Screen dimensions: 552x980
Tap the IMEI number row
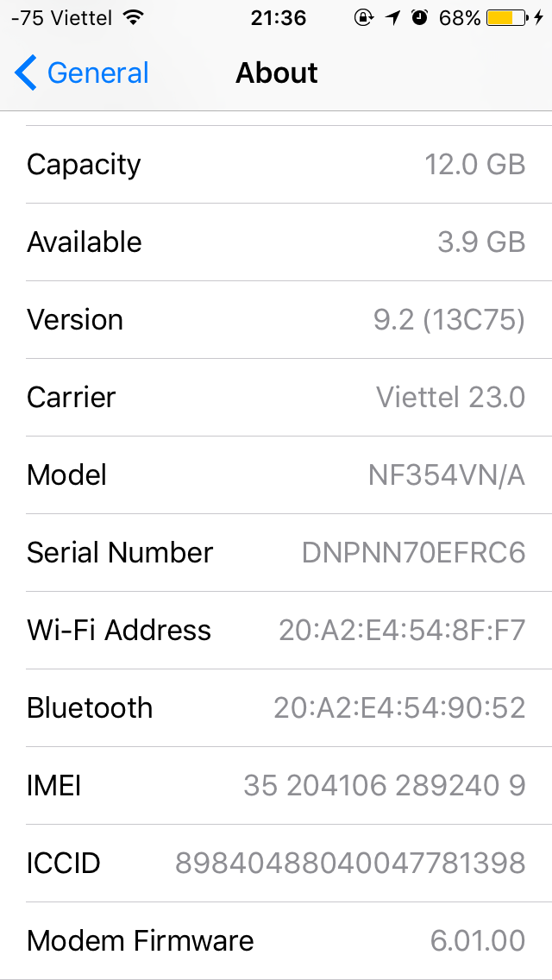(276, 786)
